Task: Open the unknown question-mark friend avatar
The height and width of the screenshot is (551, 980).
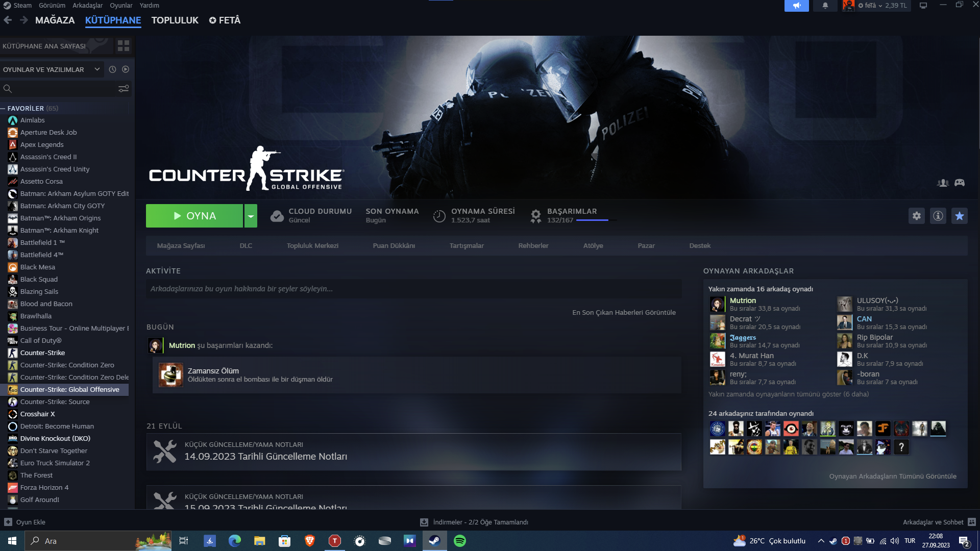Action: click(901, 447)
